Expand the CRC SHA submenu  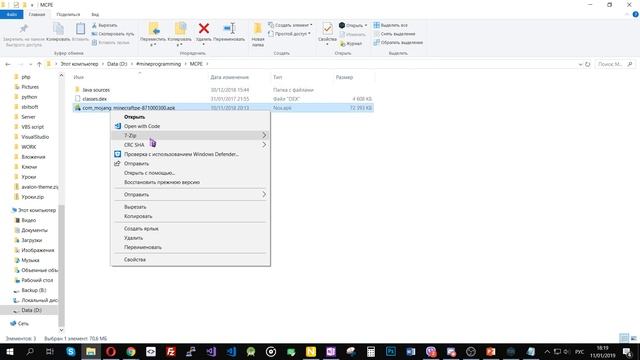(190, 145)
